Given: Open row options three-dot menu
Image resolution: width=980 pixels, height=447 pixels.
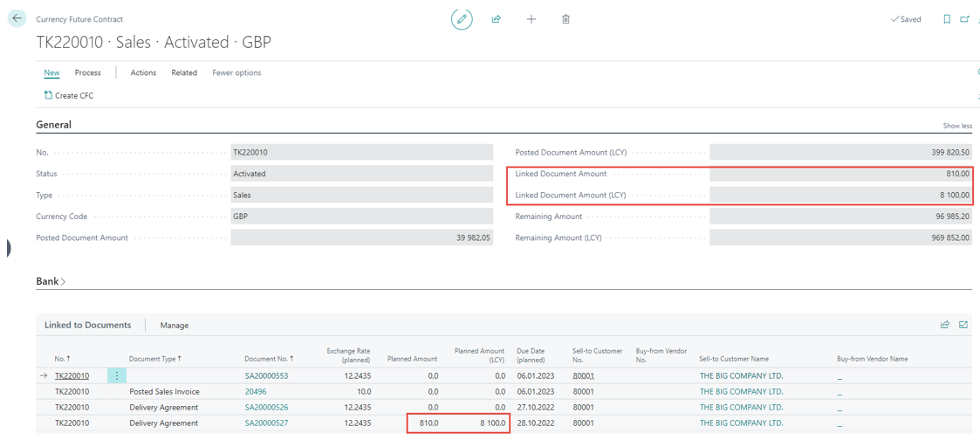Looking at the screenshot, I should [x=117, y=375].
